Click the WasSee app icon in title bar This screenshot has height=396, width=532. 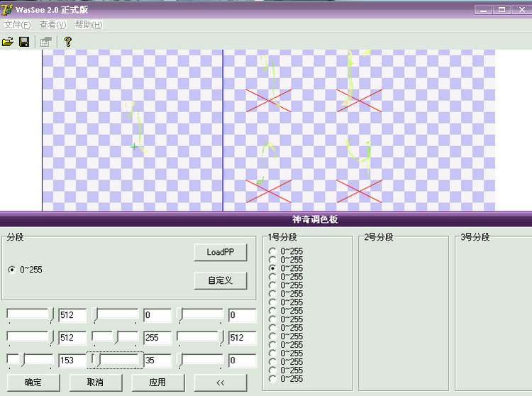tap(7, 9)
